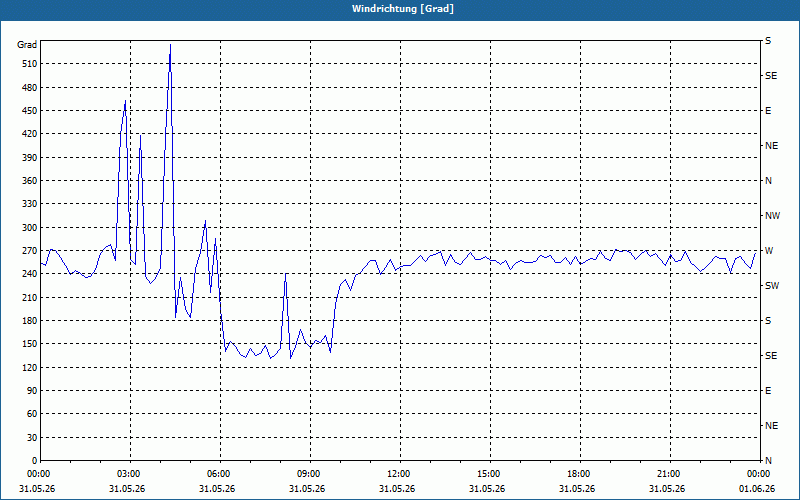Select the E compass label beside 450
Image resolution: width=800 pixels, height=500 pixels.
click(768, 111)
